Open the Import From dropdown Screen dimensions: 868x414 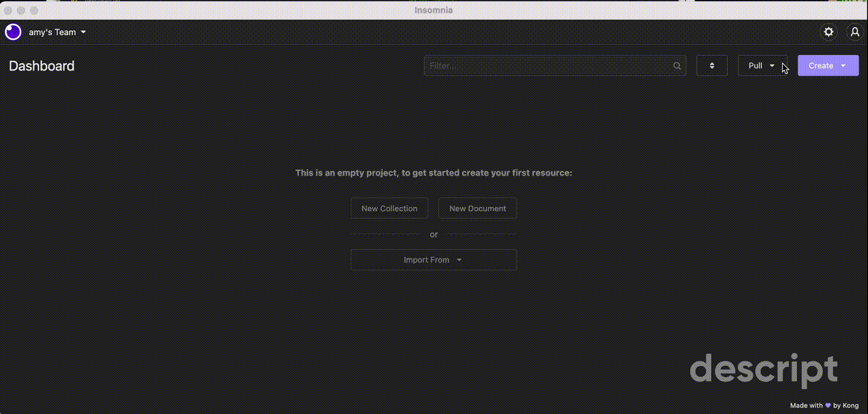433,260
